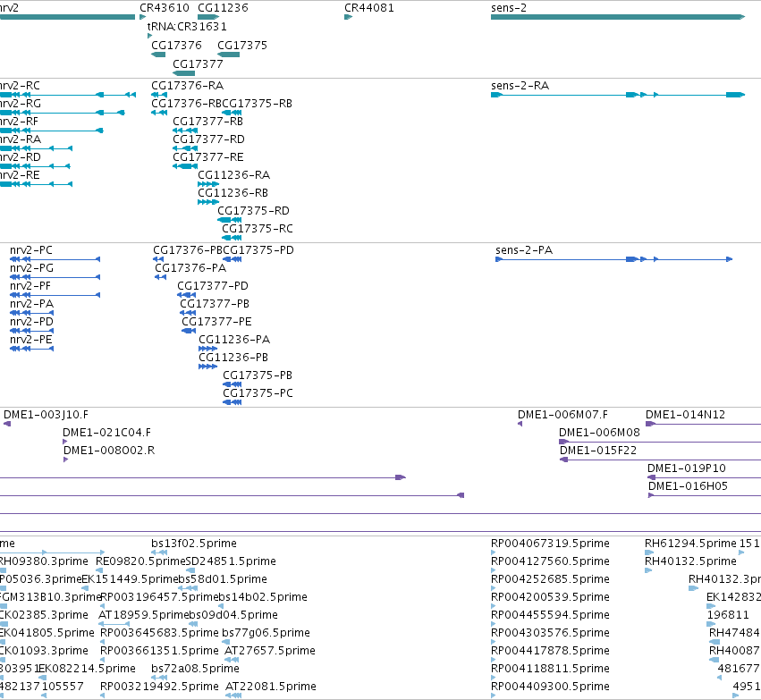Click the bs77g06.5prime EST label
Screen dimensions: 761x700
tap(266, 633)
